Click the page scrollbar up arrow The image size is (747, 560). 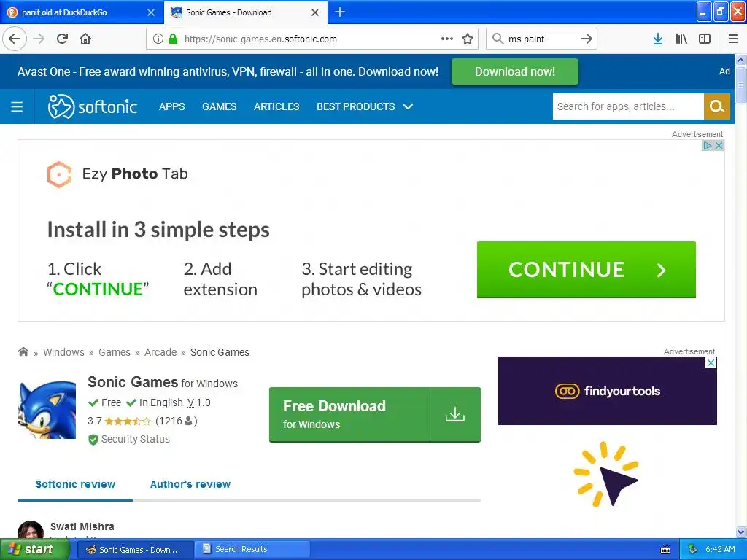pos(741,60)
